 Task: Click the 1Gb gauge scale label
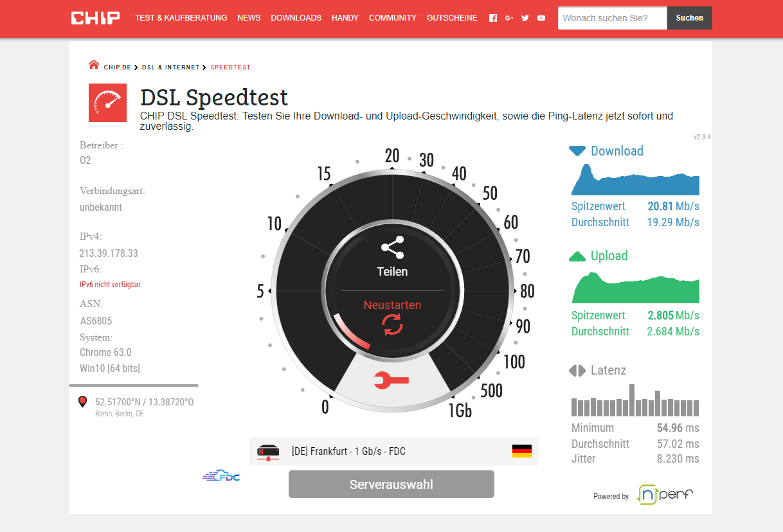460,409
